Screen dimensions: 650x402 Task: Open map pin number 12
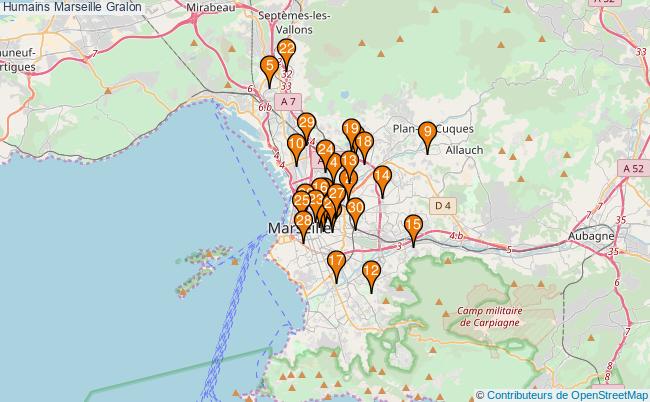coord(371,272)
